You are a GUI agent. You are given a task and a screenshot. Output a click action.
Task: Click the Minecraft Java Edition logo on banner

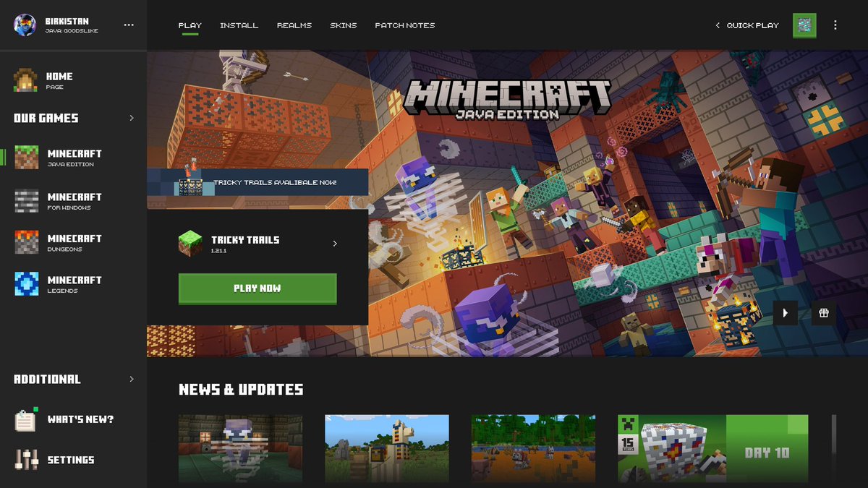[507, 98]
